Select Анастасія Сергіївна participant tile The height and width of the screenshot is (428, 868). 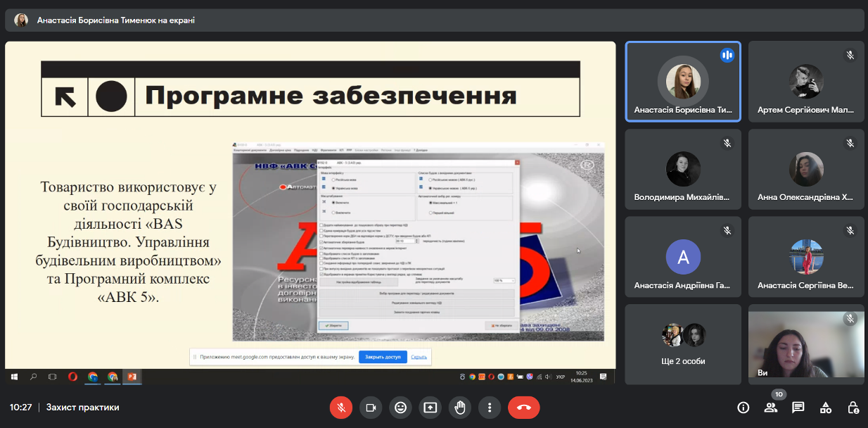806,257
